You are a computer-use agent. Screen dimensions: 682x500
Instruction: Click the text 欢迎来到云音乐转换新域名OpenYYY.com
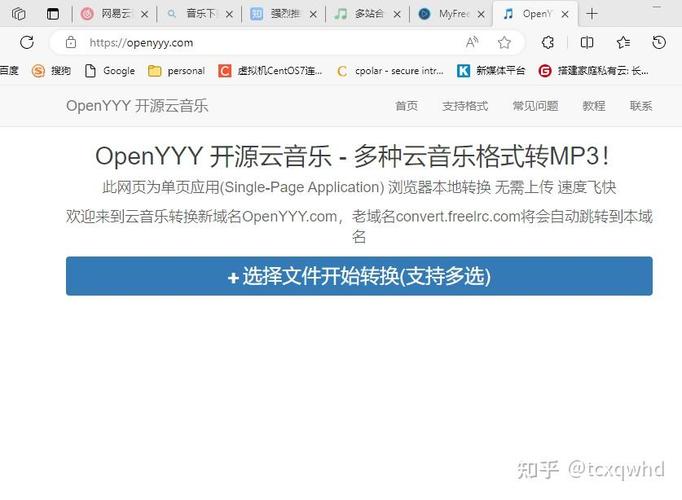click(x=201, y=216)
